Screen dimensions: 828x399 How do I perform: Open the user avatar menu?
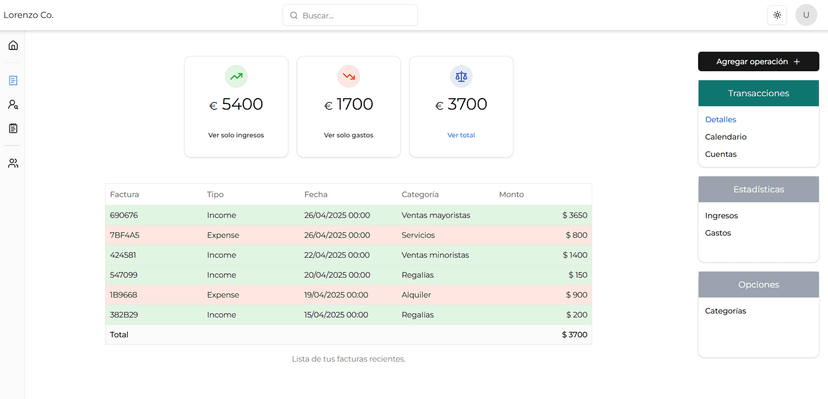(x=806, y=15)
